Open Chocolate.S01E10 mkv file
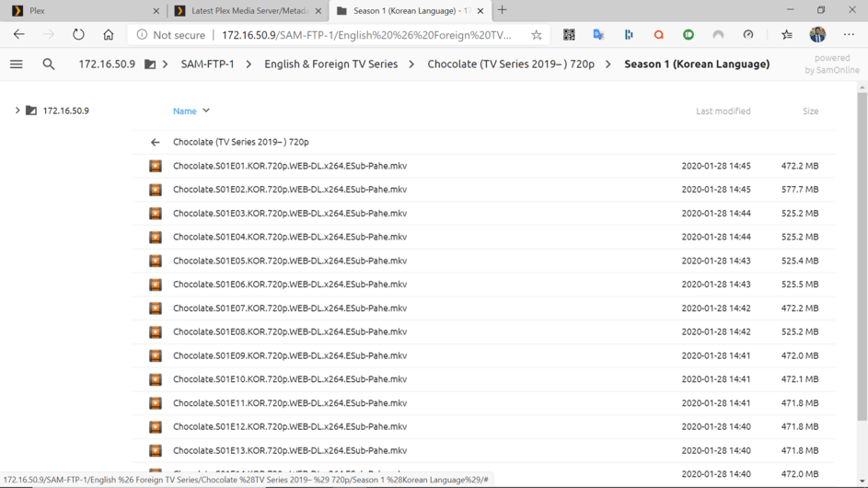This screenshot has height=488, width=868. click(x=290, y=379)
